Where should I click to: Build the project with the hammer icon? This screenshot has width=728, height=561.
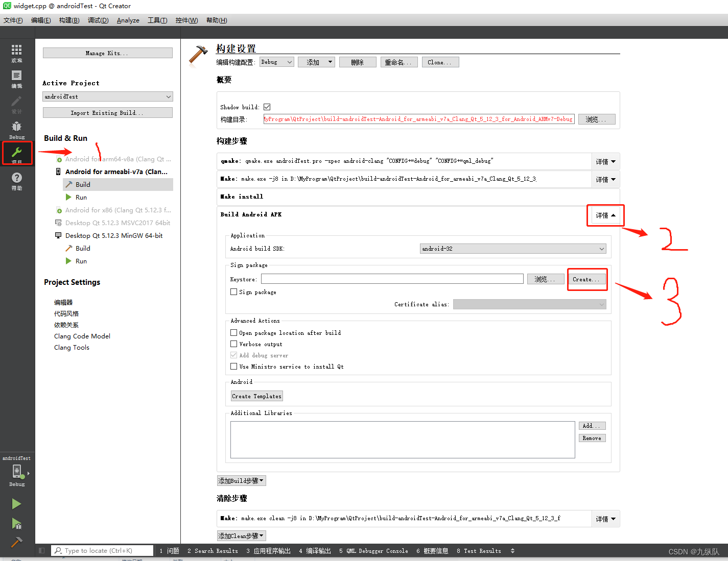(16, 542)
